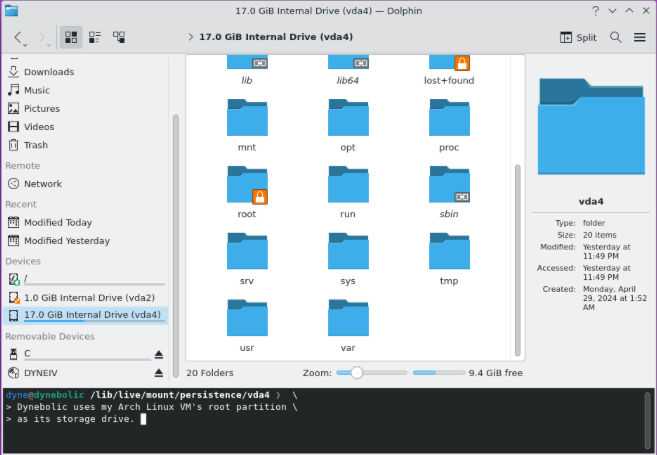Switch to Details tree view mode

click(119, 37)
